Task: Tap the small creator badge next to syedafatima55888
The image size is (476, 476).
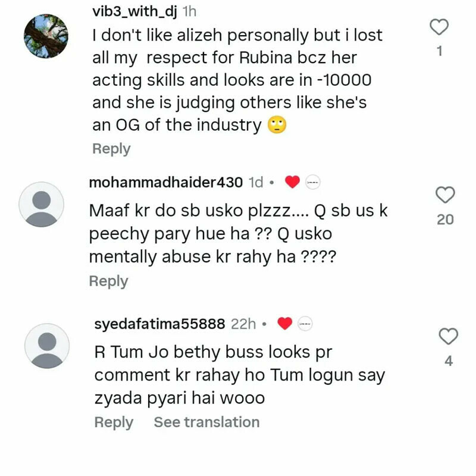Action: click(x=305, y=324)
